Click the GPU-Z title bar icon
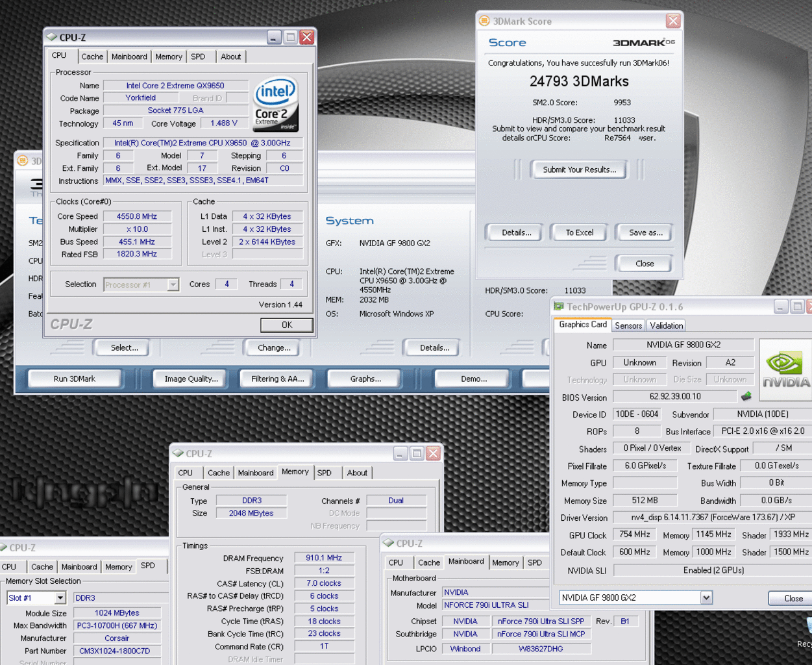 [x=558, y=307]
